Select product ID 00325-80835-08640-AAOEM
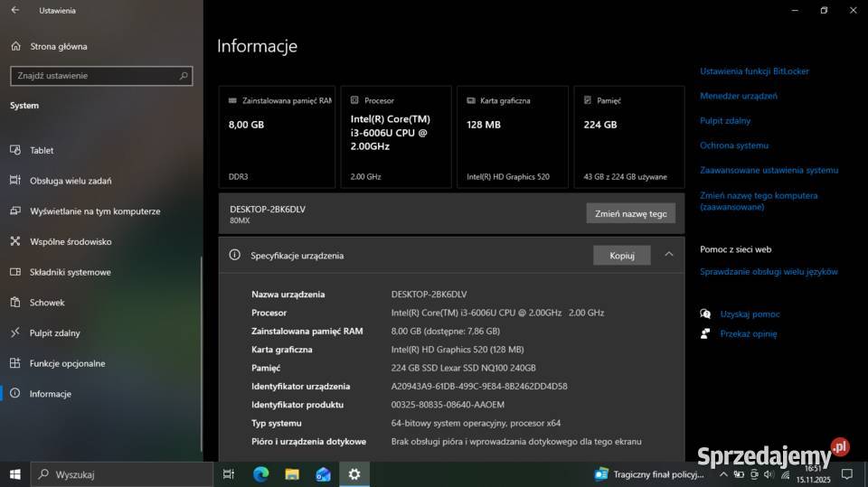This screenshot has height=487, width=868. pyautogui.click(x=448, y=405)
